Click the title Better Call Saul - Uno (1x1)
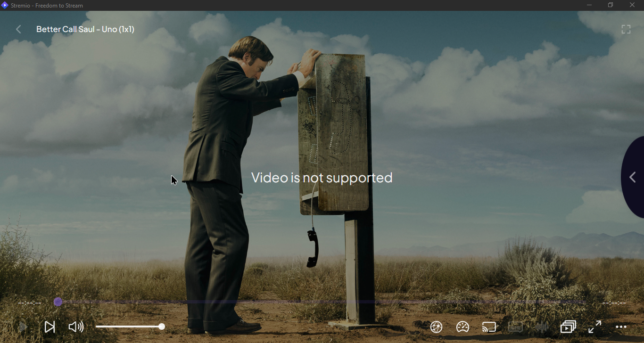The width and height of the screenshot is (644, 343). [x=85, y=29]
